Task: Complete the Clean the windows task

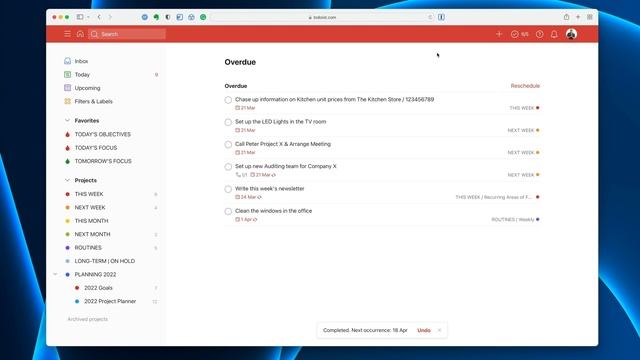Action: [228, 211]
